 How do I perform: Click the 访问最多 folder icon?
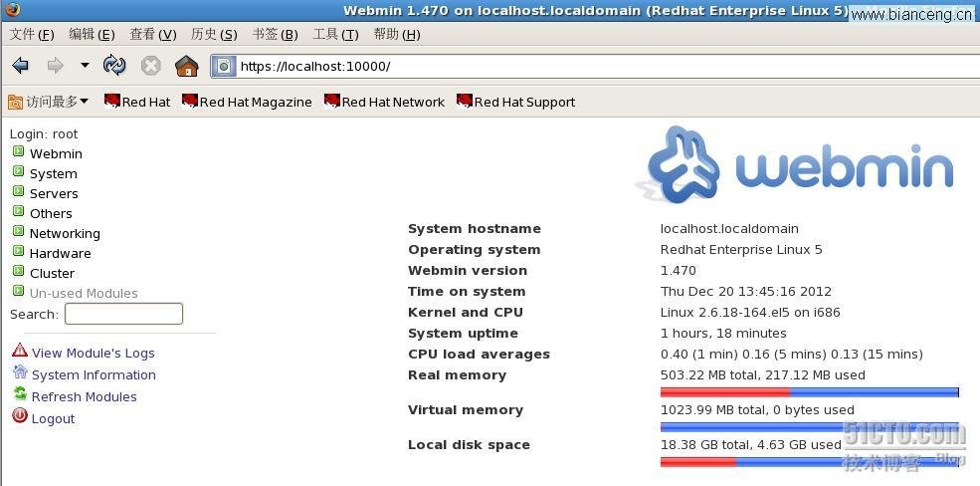[16, 102]
